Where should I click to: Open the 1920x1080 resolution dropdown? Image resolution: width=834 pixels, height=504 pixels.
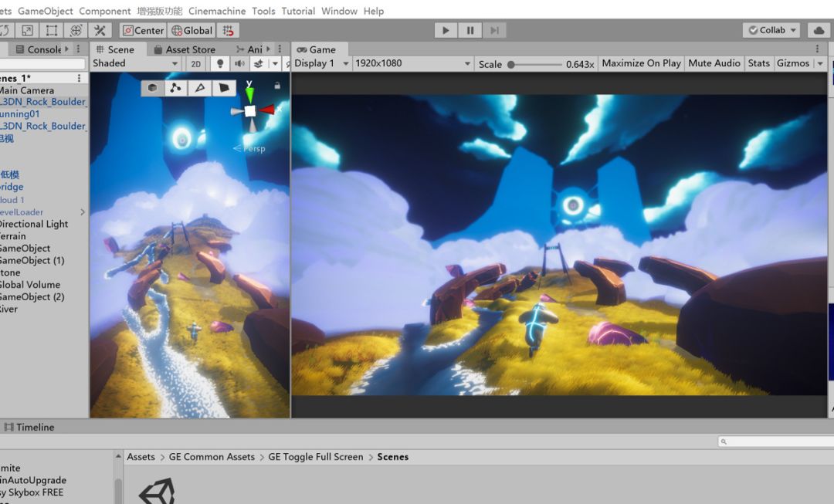[x=412, y=63]
